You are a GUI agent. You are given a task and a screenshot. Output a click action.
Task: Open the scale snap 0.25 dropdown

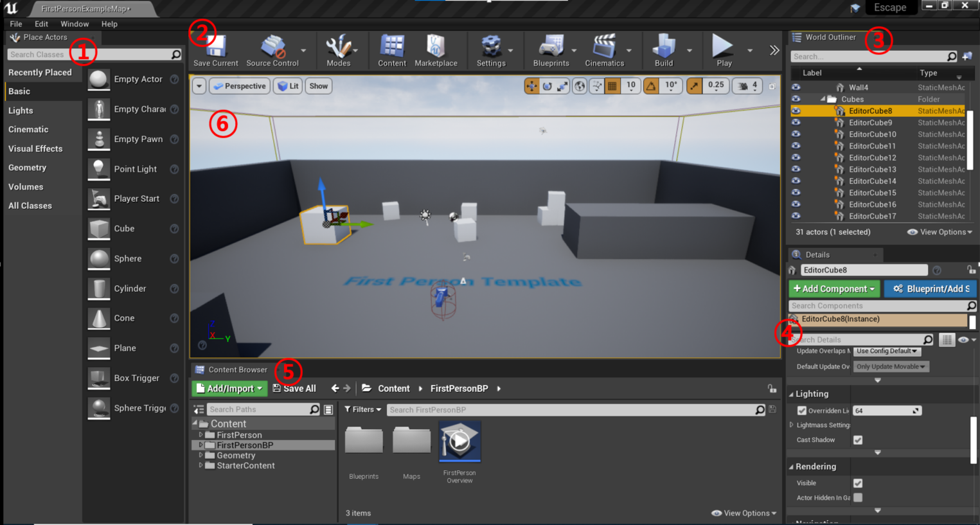(715, 86)
